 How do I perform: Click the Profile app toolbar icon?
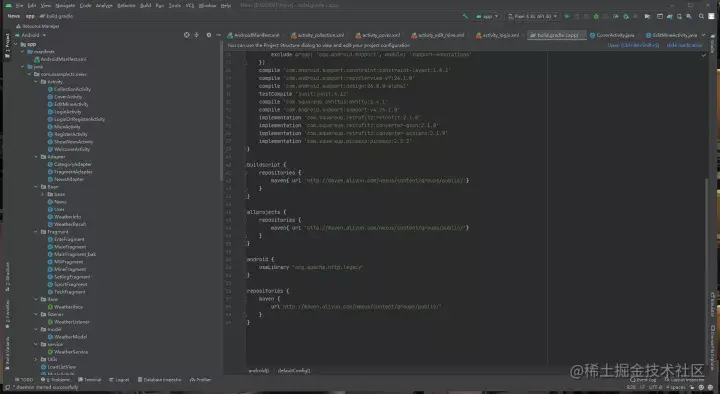click(616, 16)
